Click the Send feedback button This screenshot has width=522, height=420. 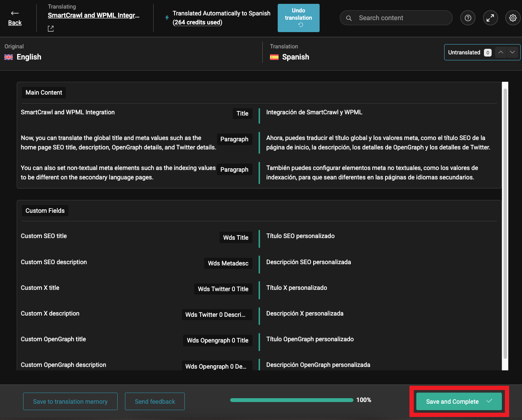[155, 401]
